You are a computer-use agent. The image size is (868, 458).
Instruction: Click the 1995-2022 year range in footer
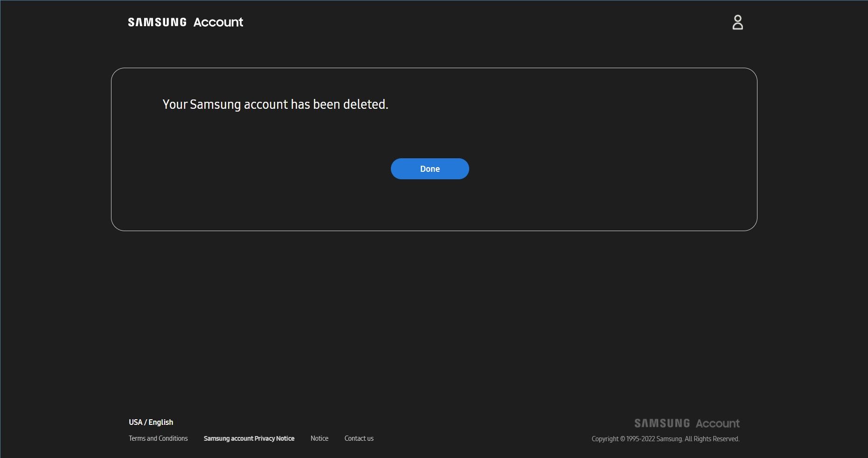click(640, 439)
